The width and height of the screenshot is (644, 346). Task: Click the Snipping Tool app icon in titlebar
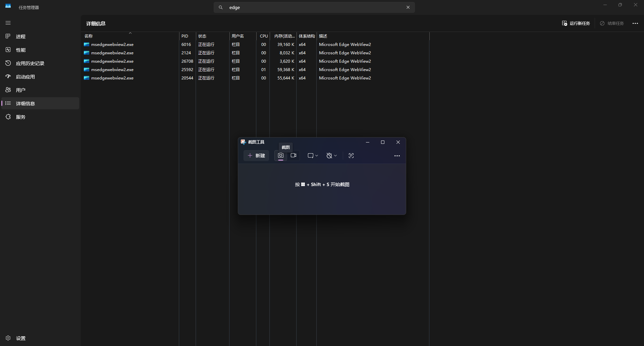[x=244, y=142]
